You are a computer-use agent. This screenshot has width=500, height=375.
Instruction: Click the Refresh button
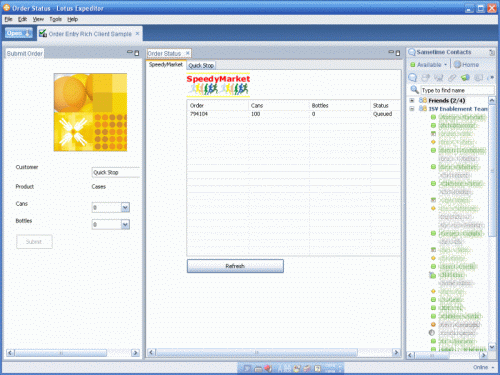235,266
